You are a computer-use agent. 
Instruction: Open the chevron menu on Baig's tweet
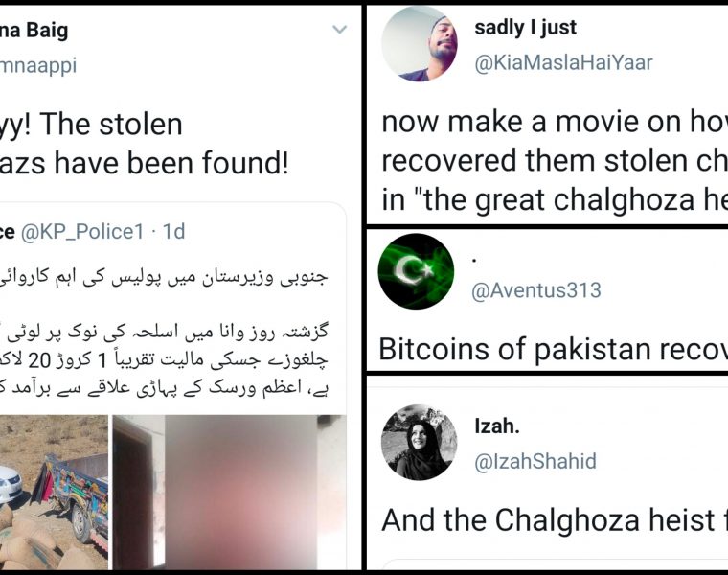(339, 30)
